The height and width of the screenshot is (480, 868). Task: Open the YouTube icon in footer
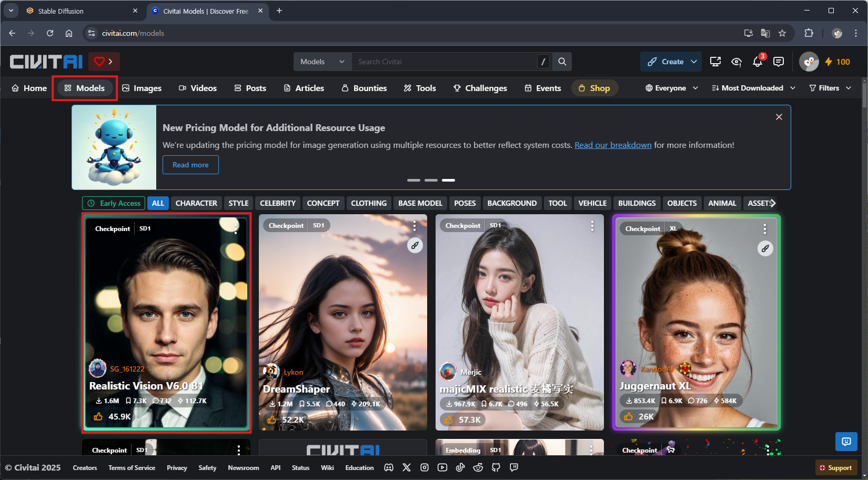[x=442, y=467]
